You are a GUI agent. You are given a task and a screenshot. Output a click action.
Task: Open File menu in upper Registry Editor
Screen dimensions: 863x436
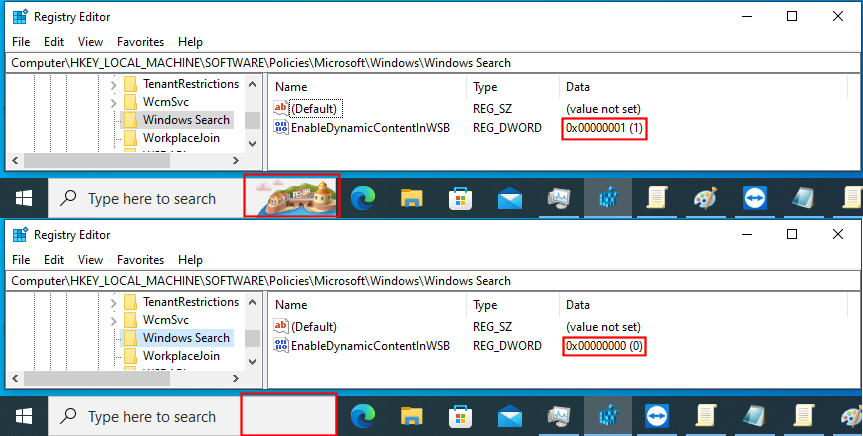pos(21,42)
